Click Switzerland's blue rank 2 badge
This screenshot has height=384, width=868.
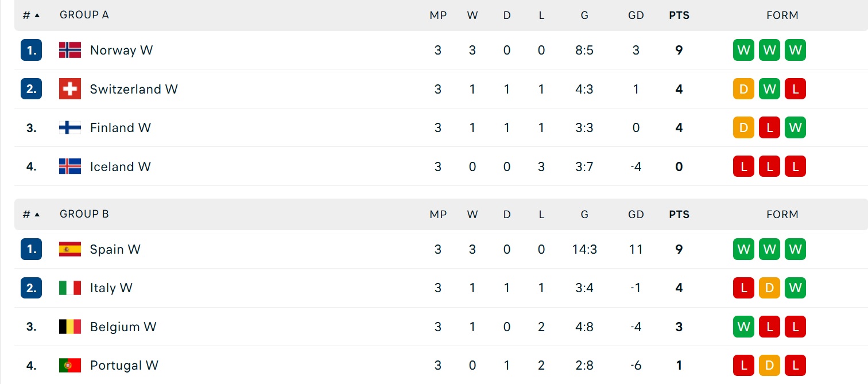pyautogui.click(x=31, y=89)
